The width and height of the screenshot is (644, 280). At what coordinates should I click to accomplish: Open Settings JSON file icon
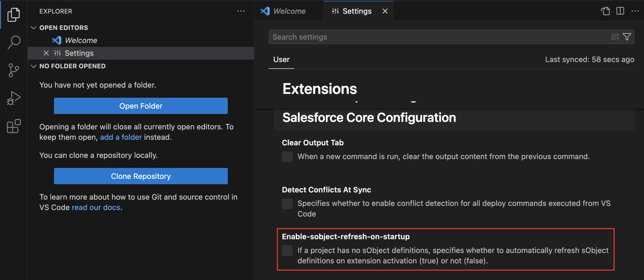click(x=605, y=11)
